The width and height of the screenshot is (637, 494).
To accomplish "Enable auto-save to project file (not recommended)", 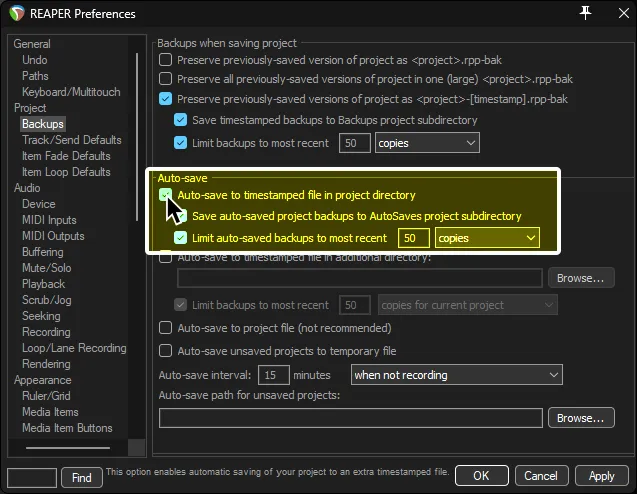I will (165, 328).
